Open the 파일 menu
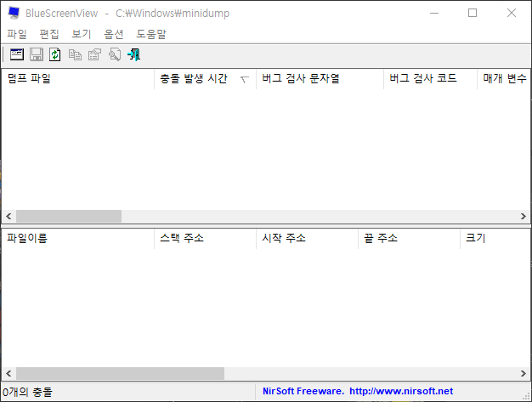Image resolution: width=532 pixels, height=402 pixels. (17, 34)
